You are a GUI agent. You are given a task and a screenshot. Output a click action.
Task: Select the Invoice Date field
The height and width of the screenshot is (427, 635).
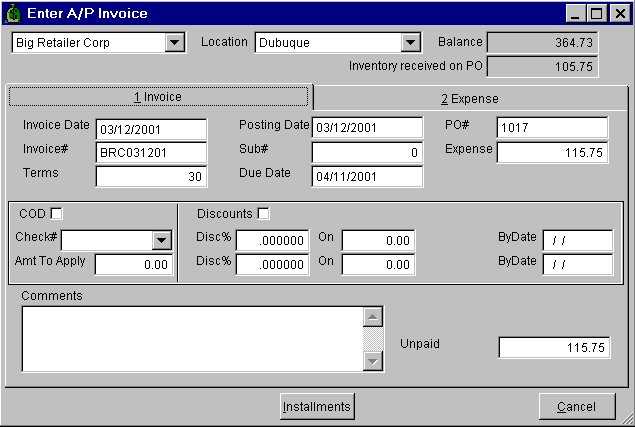150,129
